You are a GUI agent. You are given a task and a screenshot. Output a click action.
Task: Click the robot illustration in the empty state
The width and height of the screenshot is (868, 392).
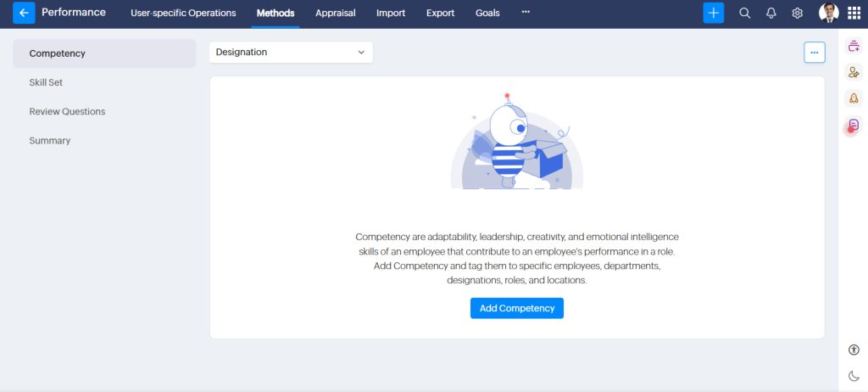(x=517, y=142)
